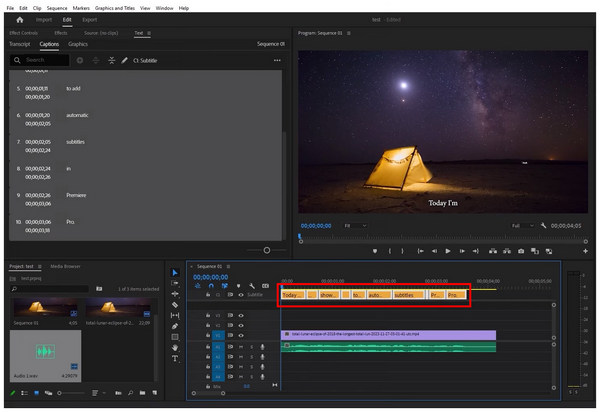Click the Home icon in the top bar
Viewport: 600px width, 412px height.
click(x=20, y=20)
